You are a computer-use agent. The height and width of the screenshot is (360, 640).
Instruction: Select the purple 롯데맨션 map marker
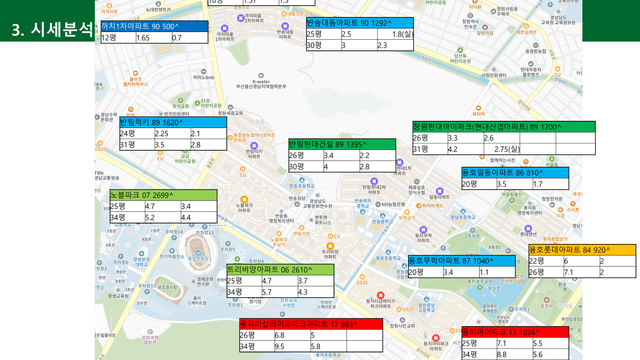pos(528,229)
